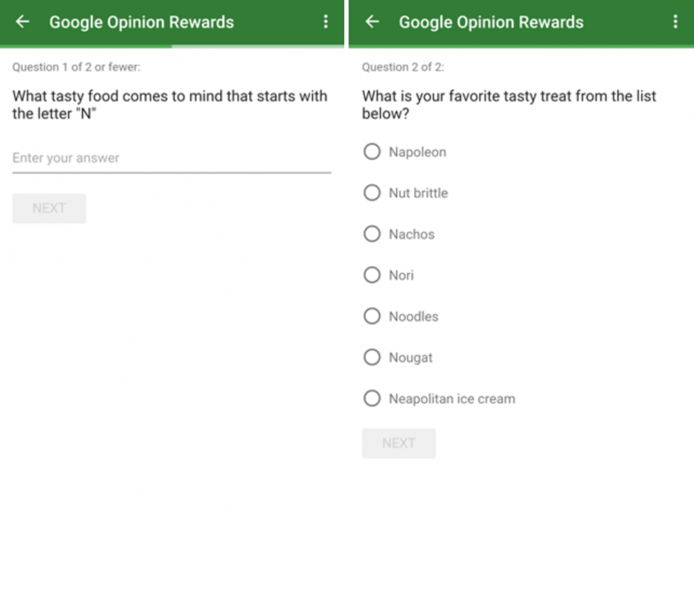Pick Neapolitan ice cream option
694x616 pixels.
pyautogui.click(x=372, y=399)
